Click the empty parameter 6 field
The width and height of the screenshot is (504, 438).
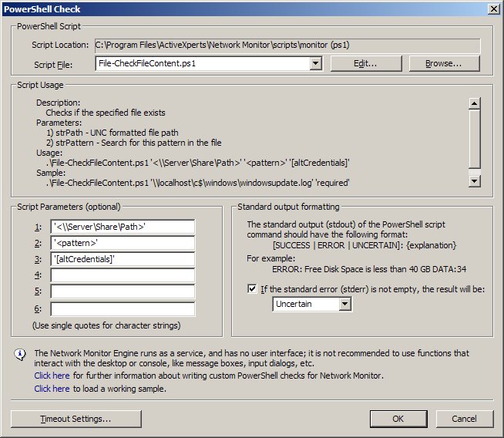[123, 309]
